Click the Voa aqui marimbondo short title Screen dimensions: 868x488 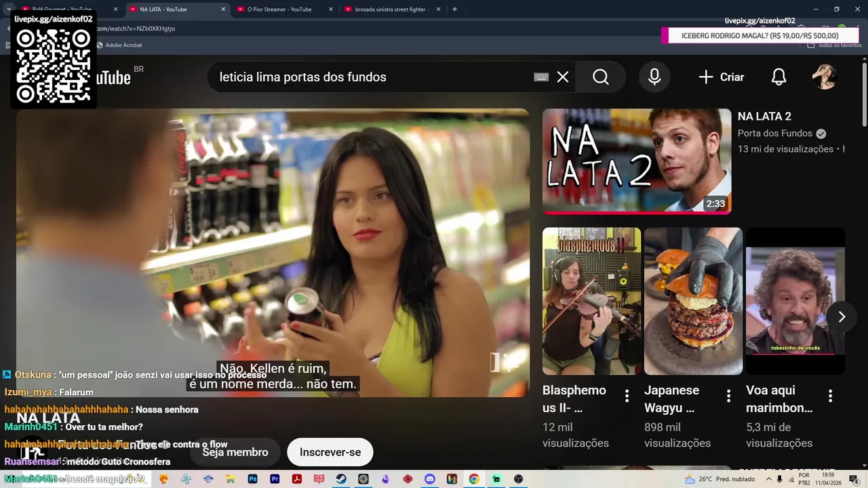(779, 399)
